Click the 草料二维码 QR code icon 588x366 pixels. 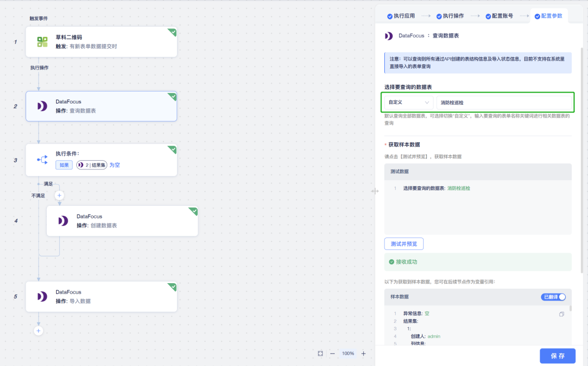click(x=42, y=41)
